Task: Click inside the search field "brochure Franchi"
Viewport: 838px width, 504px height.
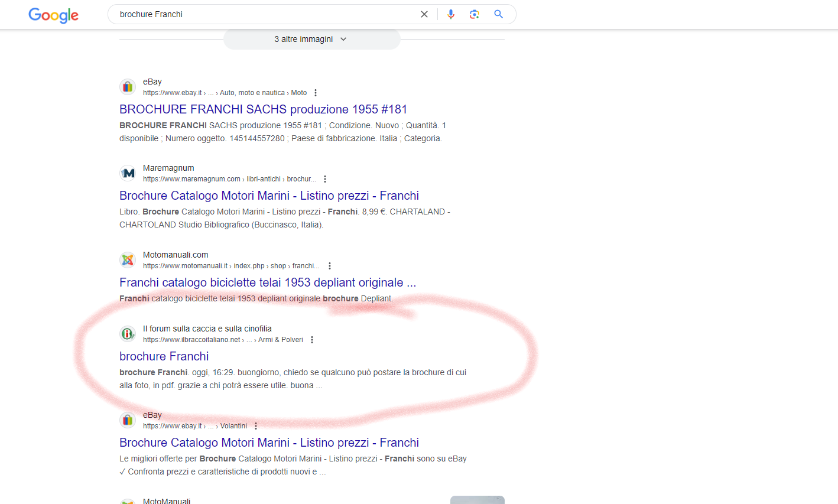Action: [x=260, y=14]
